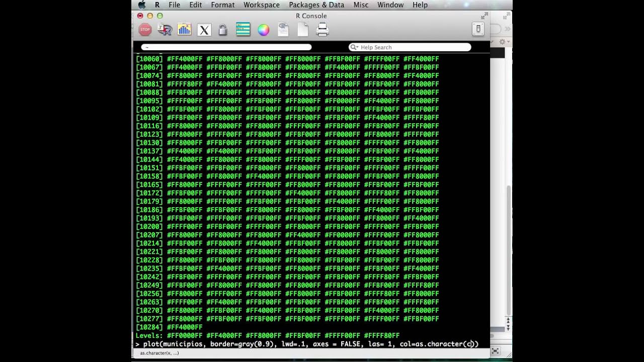
Task: Open the Misc menu
Action: (x=361, y=5)
